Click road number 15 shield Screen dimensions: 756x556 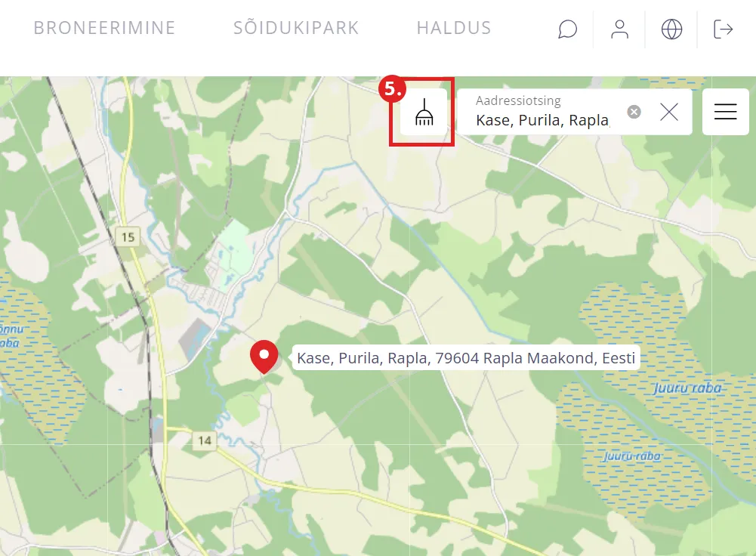(x=128, y=236)
